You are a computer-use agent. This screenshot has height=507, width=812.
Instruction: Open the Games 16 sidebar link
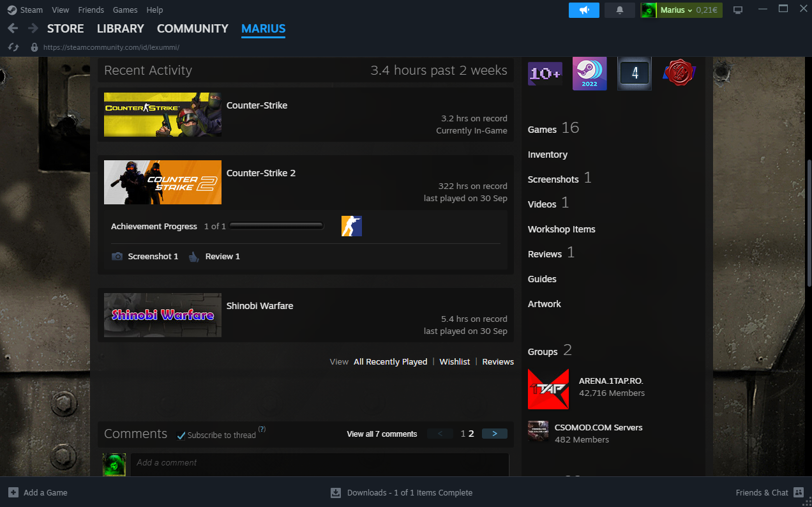coord(553,128)
